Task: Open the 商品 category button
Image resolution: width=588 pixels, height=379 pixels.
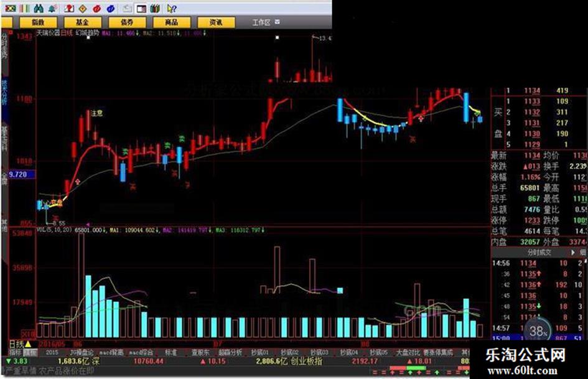Action: tap(171, 22)
